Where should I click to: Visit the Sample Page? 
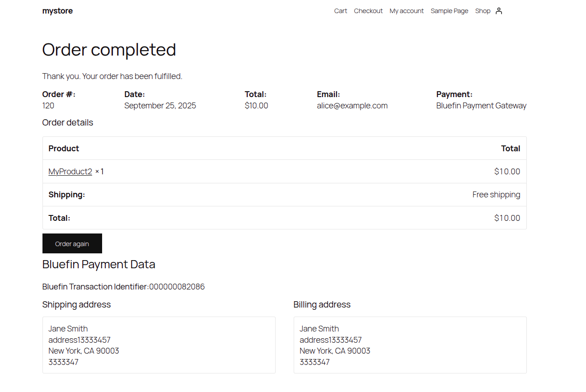(449, 11)
